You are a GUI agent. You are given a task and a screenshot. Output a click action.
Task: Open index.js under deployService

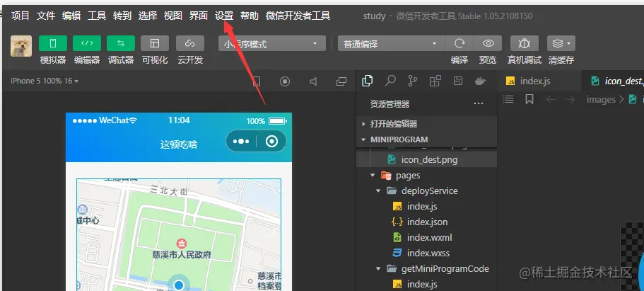[427, 207]
